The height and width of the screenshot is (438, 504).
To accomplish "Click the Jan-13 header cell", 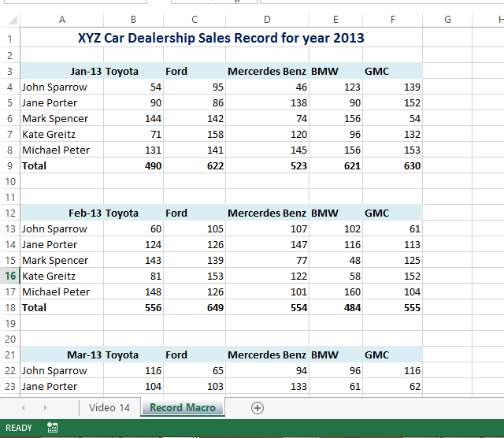I will (62, 71).
